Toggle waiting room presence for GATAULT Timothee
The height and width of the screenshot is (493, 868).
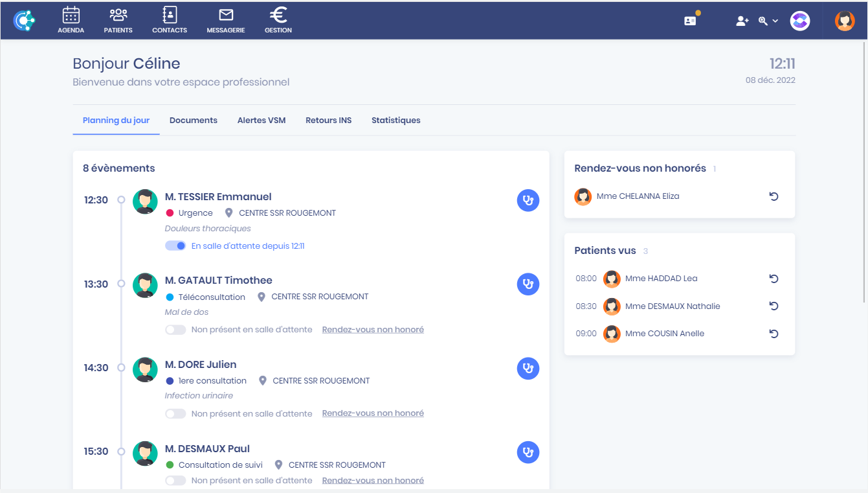[x=175, y=330]
